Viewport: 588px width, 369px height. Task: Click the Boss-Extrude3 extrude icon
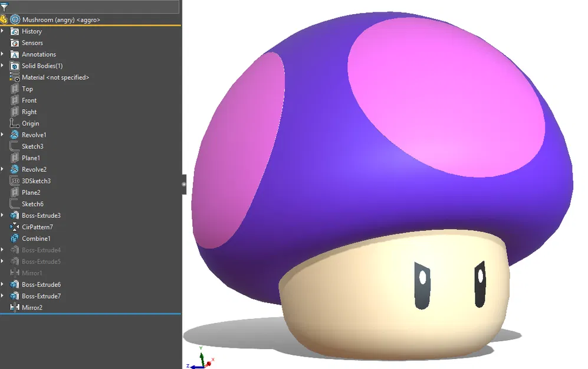click(x=16, y=215)
